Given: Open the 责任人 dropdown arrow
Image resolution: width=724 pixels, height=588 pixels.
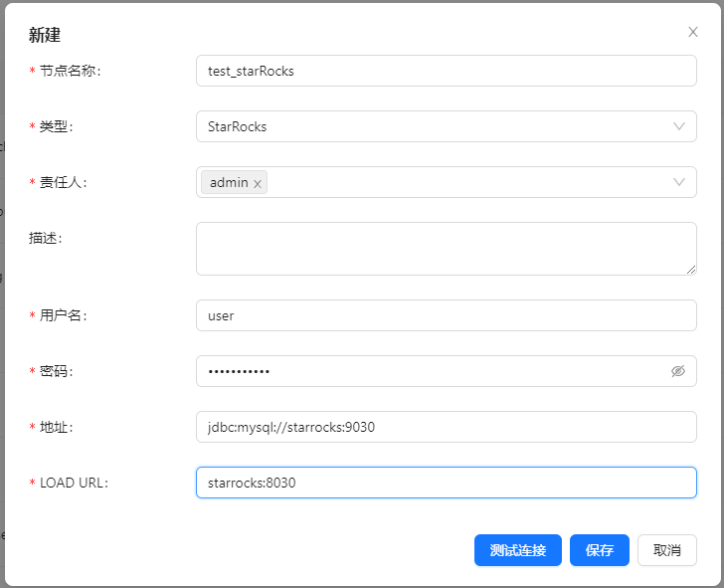Looking at the screenshot, I should tap(679, 182).
